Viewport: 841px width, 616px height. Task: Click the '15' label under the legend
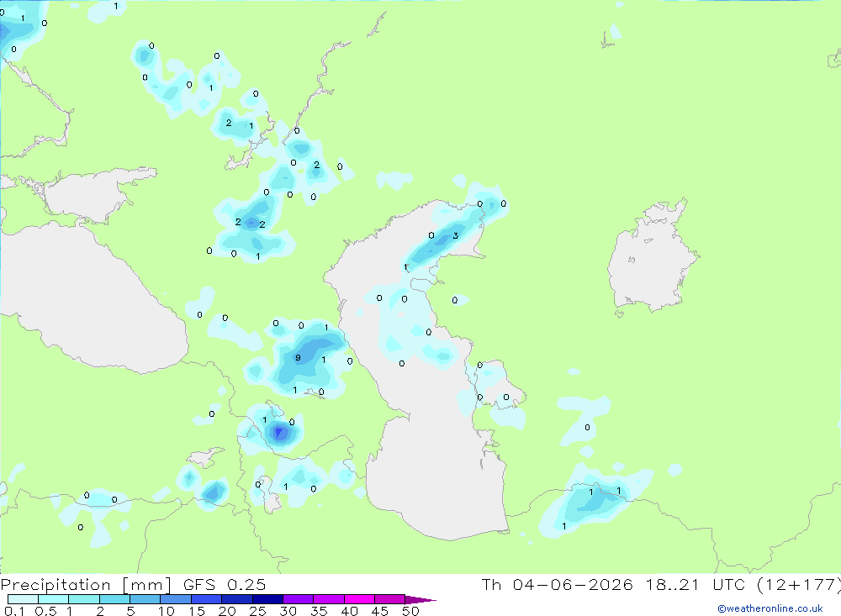pyautogui.click(x=196, y=611)
